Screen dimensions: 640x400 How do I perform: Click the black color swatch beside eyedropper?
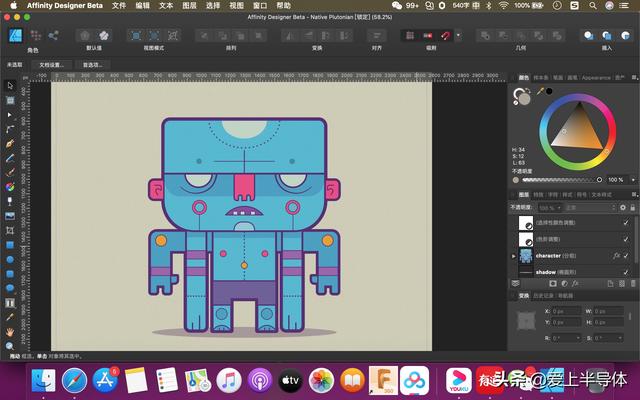click(549, 91)
